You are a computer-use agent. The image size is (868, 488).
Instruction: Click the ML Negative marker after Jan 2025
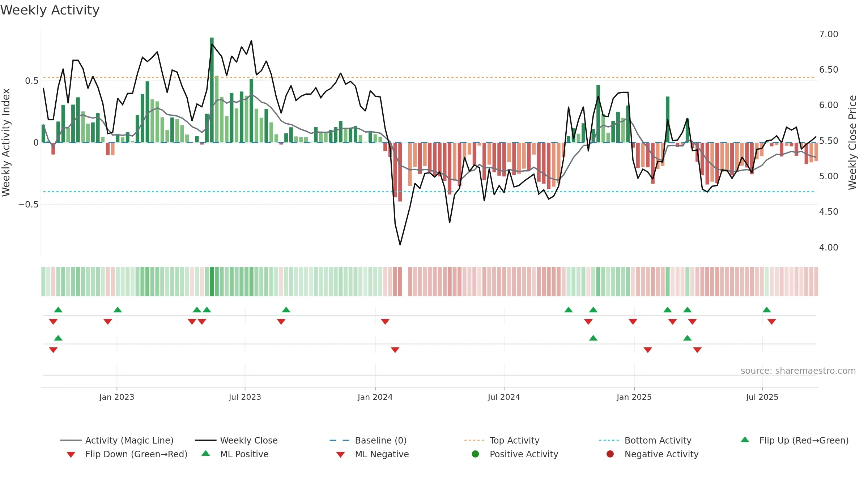click(x=648, y=350)
